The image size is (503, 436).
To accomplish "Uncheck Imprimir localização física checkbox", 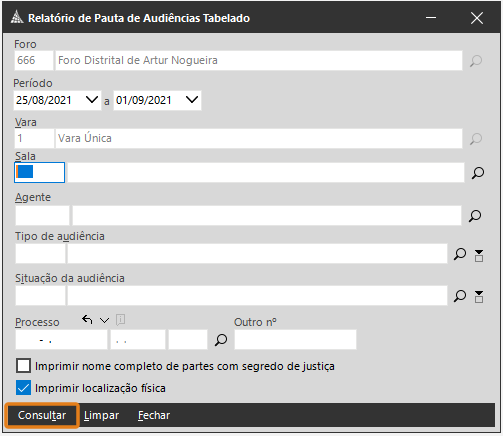I will [23, 388].
